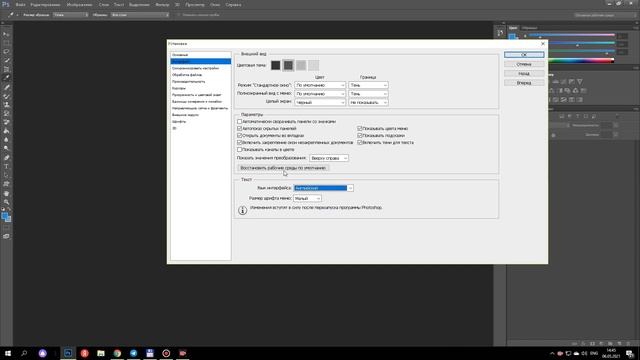The image size is (640, 360).
Task: Click the 'Вперед' next button
Action: (524, 83)
